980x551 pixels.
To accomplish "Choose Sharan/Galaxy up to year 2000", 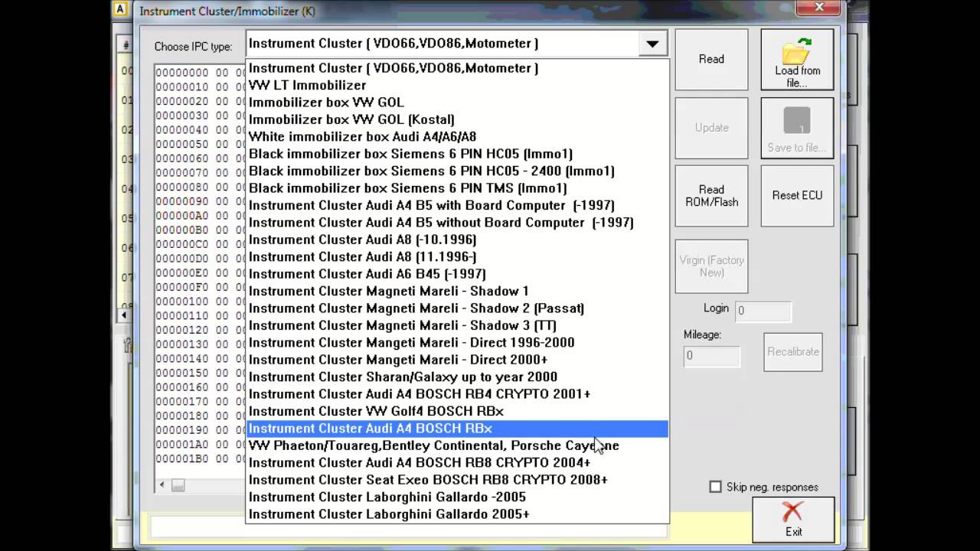I will 457,377.
